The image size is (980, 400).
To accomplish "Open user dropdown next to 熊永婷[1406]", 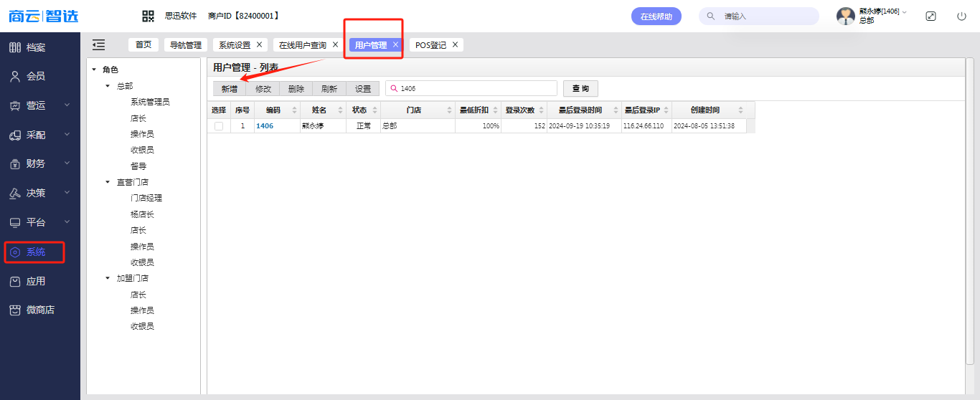I will pyautogui.click(x=905, y=11).
